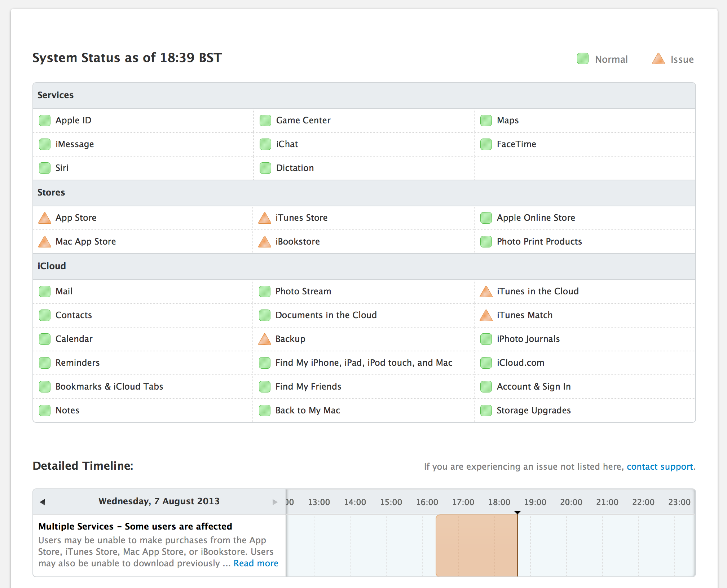
Task: Click the Photo Stream status icon
Action: click(x=265, y=291)
